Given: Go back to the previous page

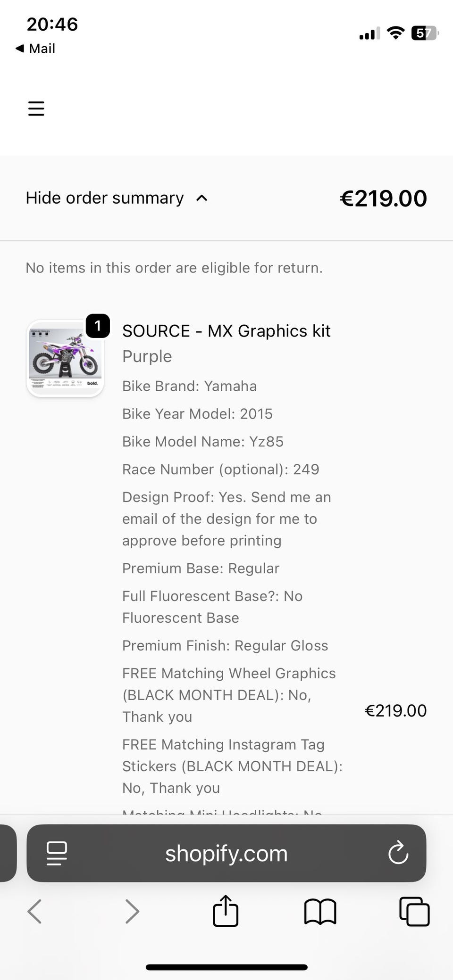Looking at the screenshot, I should (34, 911).
